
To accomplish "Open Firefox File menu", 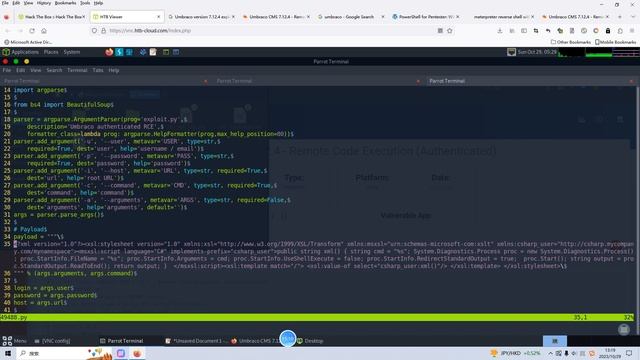I will click(5, 3).
